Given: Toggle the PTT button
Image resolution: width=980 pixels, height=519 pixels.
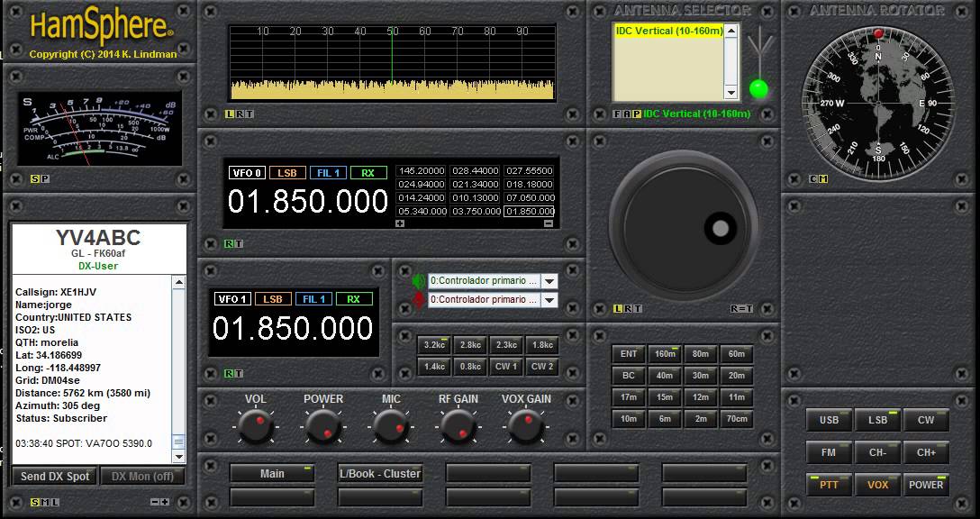Looking at the screenshot, I should coord(829,485).
